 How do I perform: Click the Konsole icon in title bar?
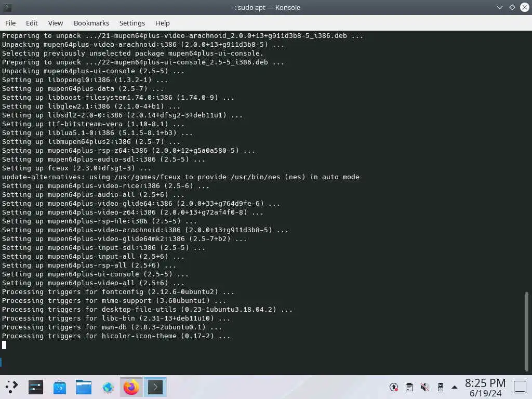click(7, 7)
